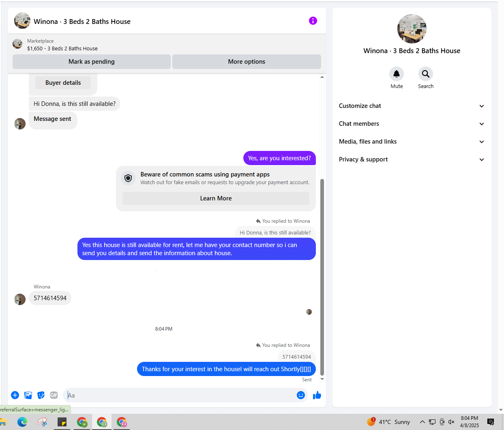Click the quoted reply '5714614594' preview

click(297, 357)
